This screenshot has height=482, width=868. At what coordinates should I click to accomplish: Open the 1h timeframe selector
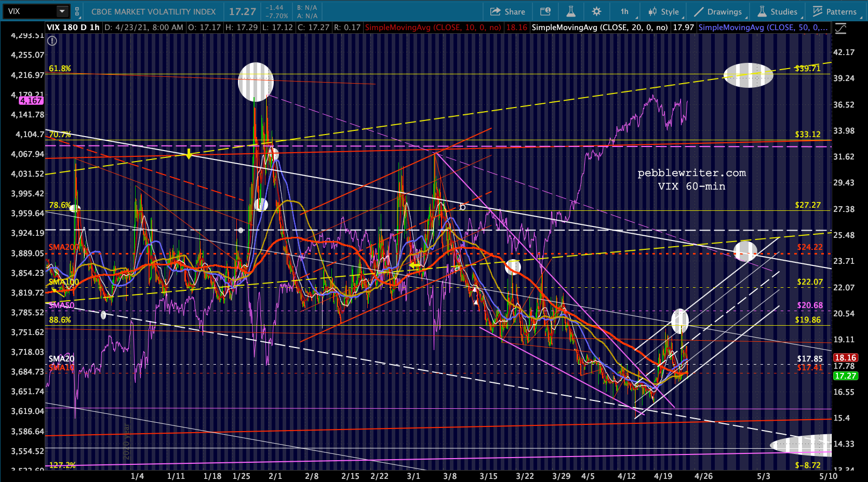point(624,11)
